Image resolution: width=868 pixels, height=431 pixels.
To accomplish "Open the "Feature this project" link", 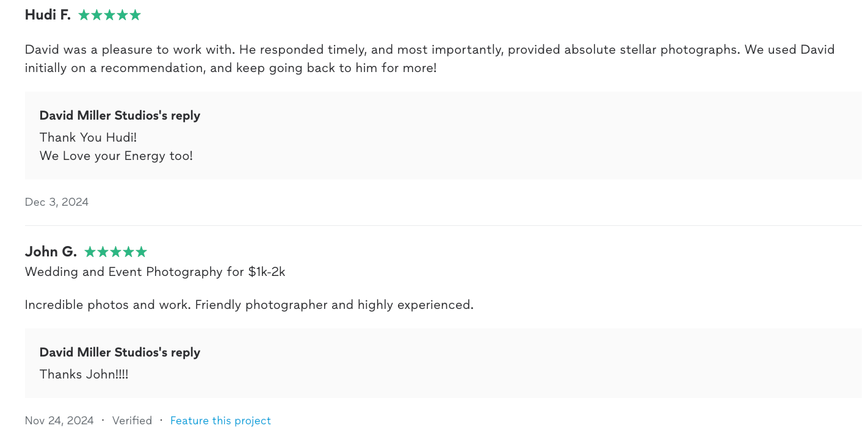I will [x=220, y=421].
